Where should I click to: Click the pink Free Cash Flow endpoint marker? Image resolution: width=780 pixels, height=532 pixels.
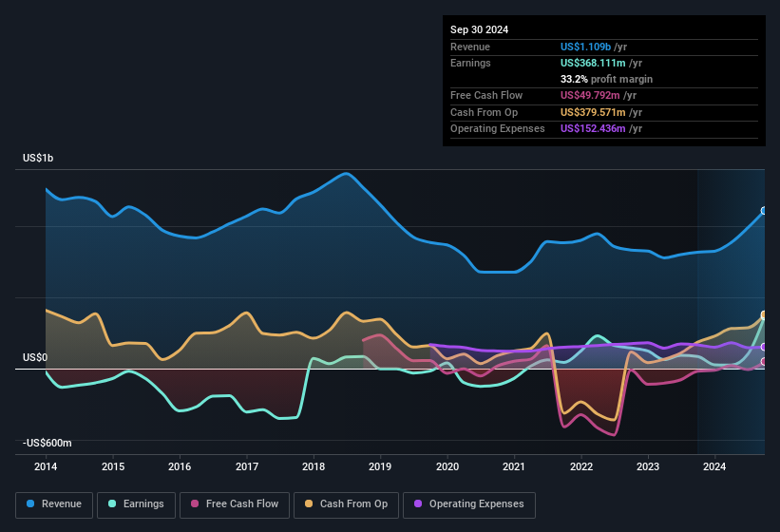coord(764,362)
